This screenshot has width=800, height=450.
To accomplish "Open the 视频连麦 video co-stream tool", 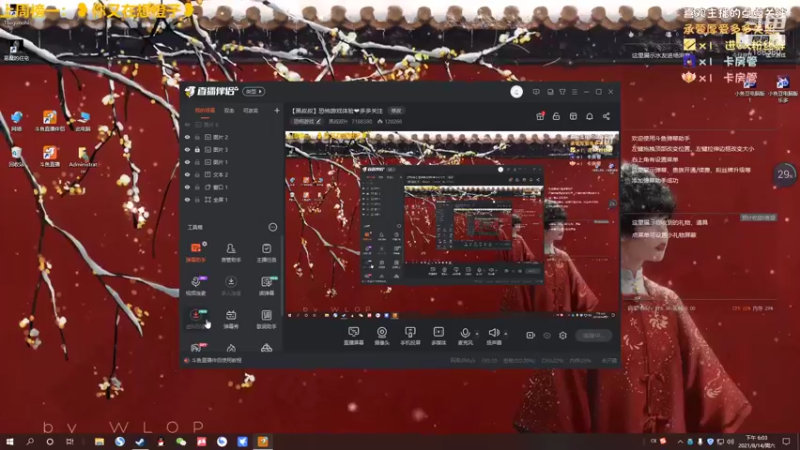I will pos(195,286).
